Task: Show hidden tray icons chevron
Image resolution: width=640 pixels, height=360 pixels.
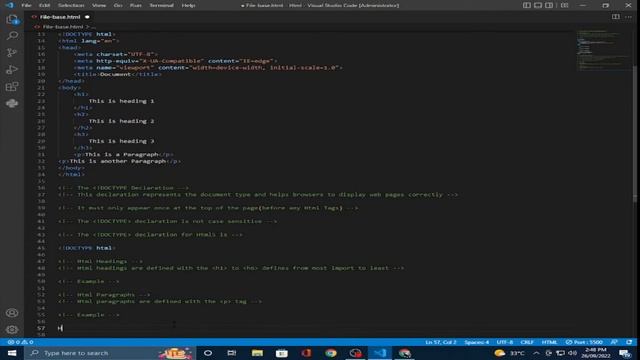Action: pos(536,353)
